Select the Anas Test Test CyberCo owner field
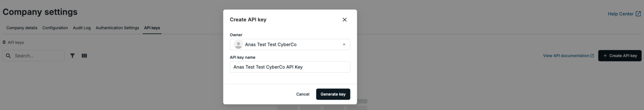This screenshot has height=110, width=644. point(290,44)
